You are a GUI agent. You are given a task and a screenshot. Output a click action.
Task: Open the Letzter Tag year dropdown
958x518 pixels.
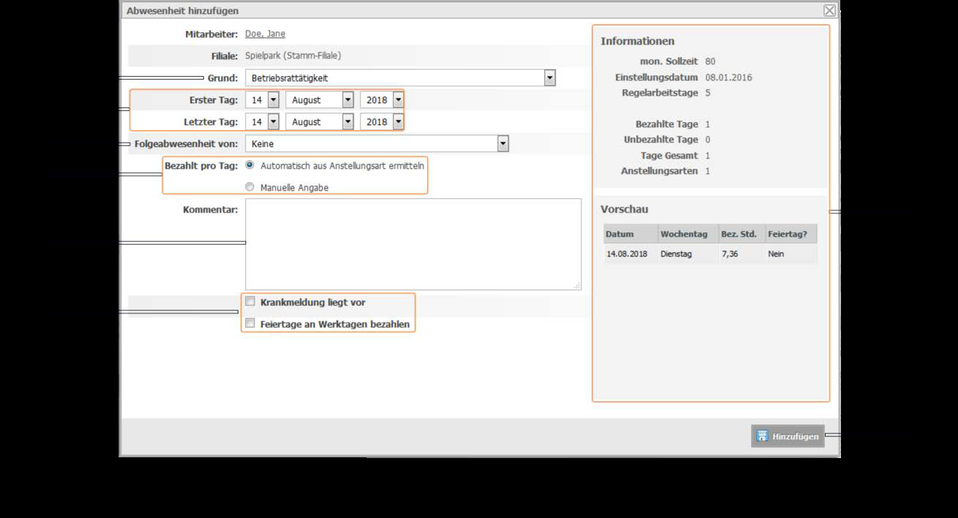[398, 122]
